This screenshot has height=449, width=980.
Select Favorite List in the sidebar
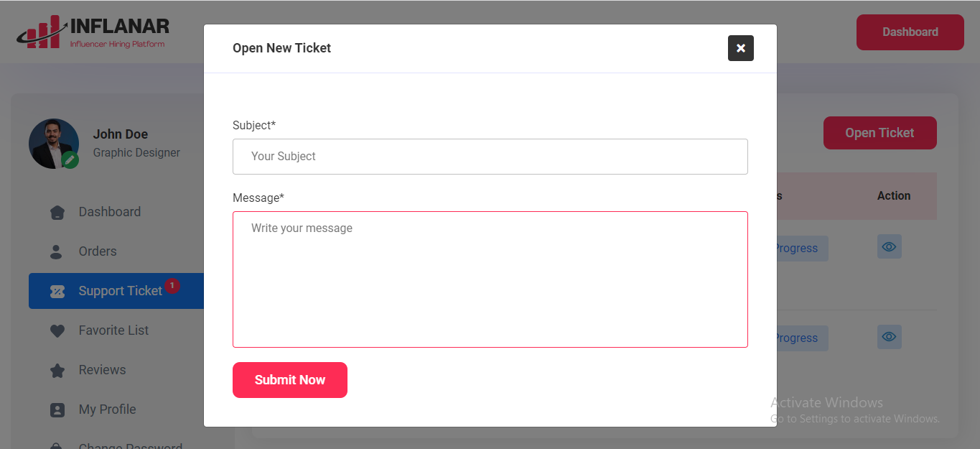(113, 330)
